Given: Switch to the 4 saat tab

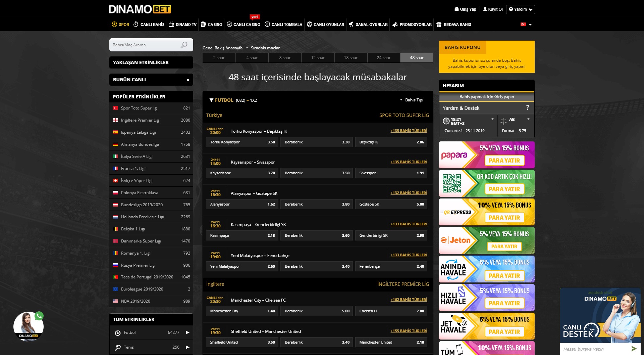Looking at the screenshot, I should 252,58.
